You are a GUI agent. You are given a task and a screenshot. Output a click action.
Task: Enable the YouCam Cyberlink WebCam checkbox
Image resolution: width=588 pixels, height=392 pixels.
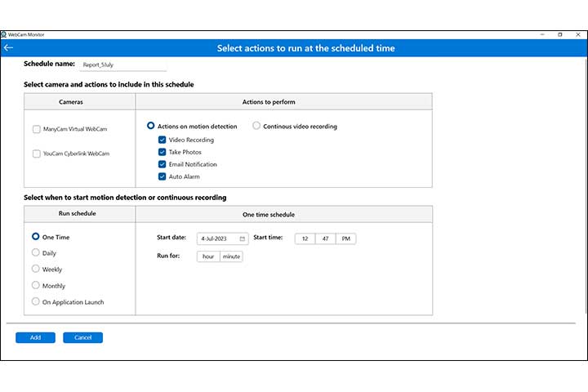(x=36, y=154)
